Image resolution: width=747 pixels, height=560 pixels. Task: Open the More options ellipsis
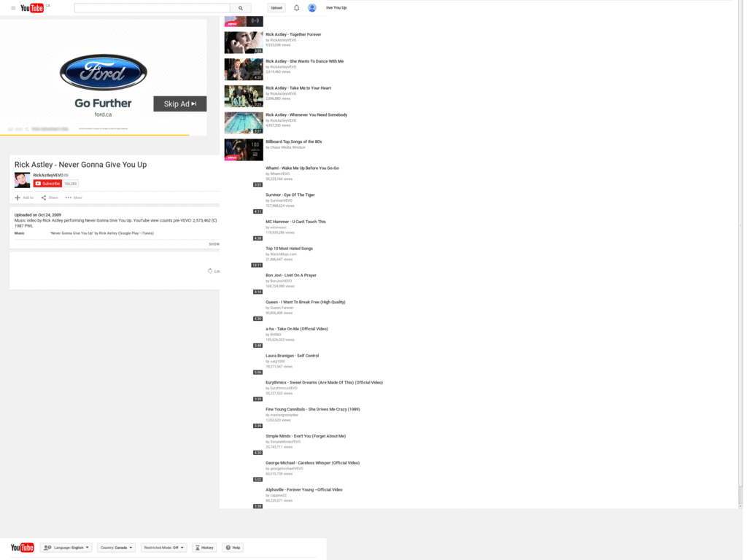(x=68, y=198)
